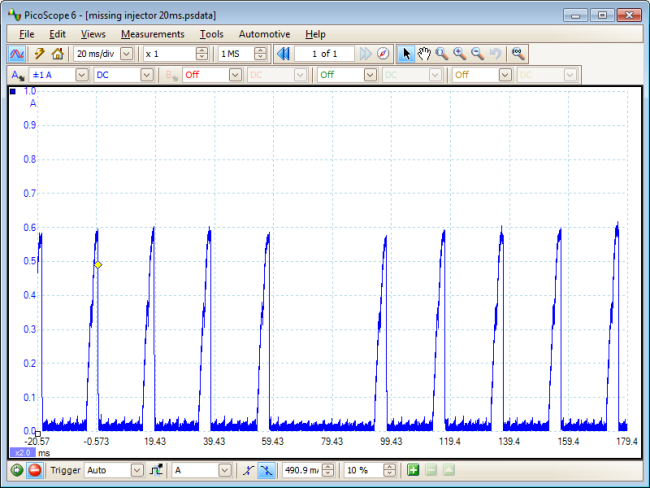This screenshot has height=488, width=650.
Task: Click the zoom-out magnifier tool
Action: click(x=477, y=54)
